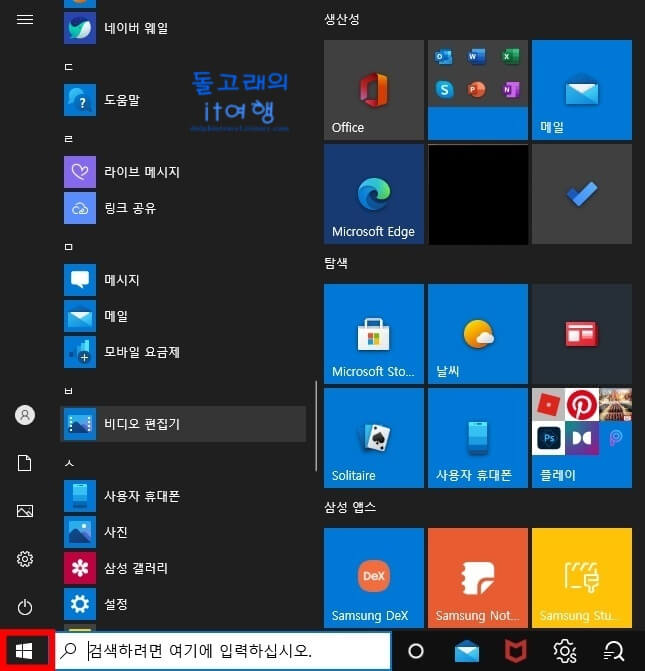
Task: Launch 삼성 갤러리 app
Action: tap(184, 568)
